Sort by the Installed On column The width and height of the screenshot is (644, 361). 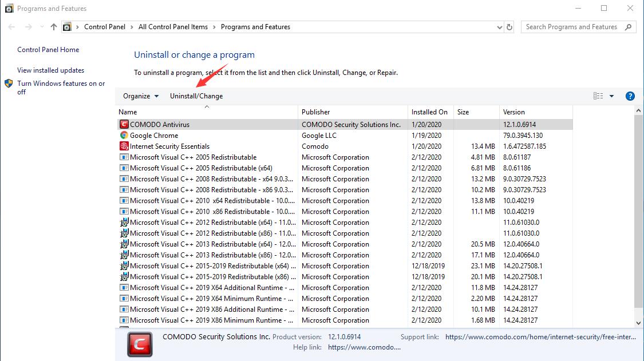click(x=430, y=112)
